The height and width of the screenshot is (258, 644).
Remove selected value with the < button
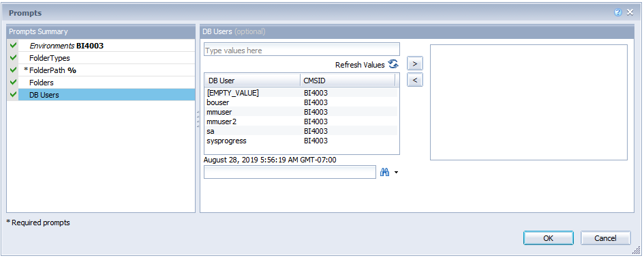415,80
